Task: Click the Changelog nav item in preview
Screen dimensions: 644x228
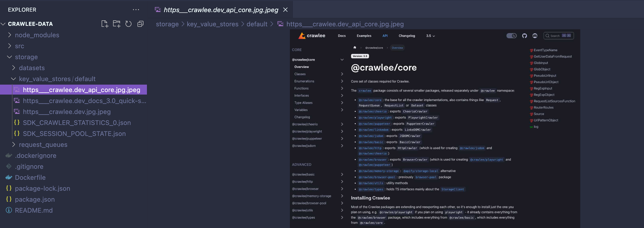Action: click(x=407, y=36)
